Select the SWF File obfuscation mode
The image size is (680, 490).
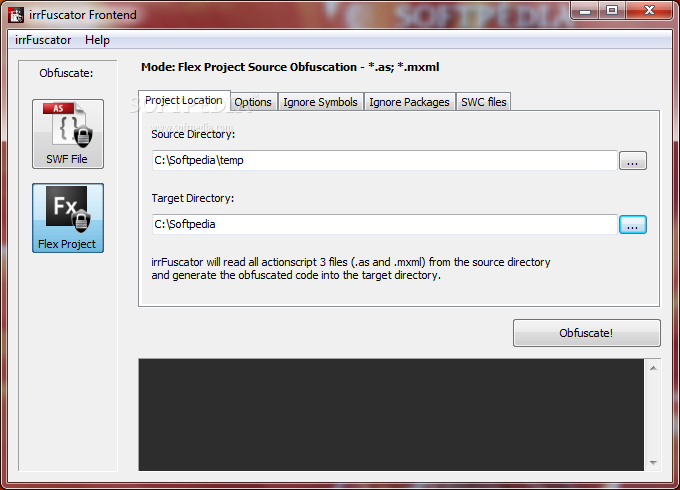tap(68, 134)
